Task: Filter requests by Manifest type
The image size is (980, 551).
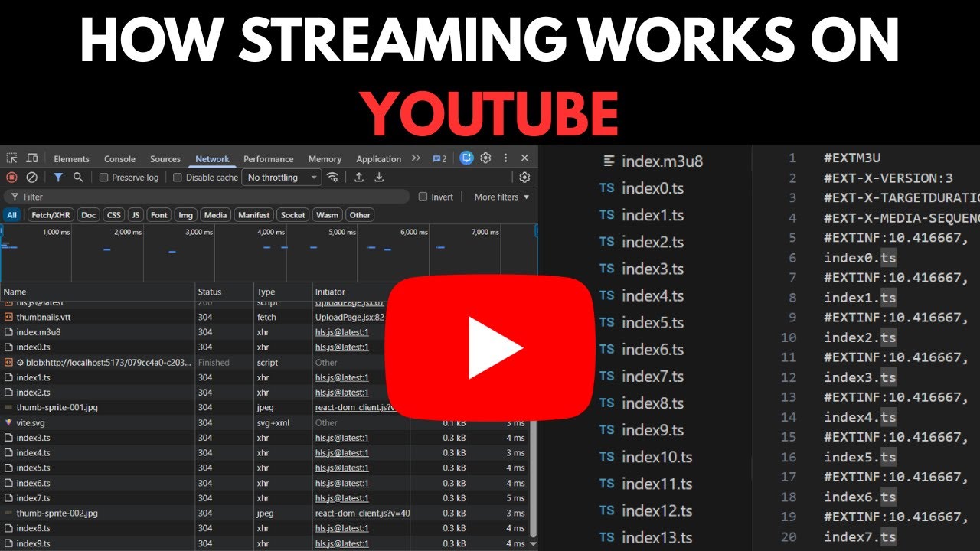Action: pyautogui.click(x=253, y=215)
